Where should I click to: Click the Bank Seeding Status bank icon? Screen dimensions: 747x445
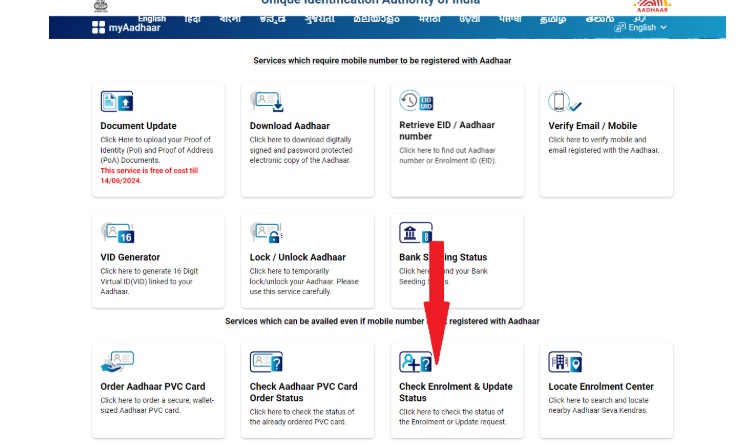point(416,233)
